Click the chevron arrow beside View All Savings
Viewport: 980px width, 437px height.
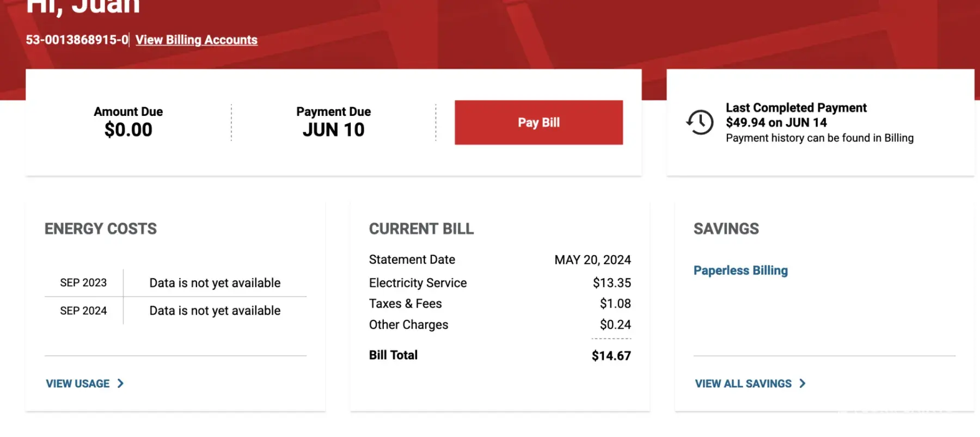802,384
